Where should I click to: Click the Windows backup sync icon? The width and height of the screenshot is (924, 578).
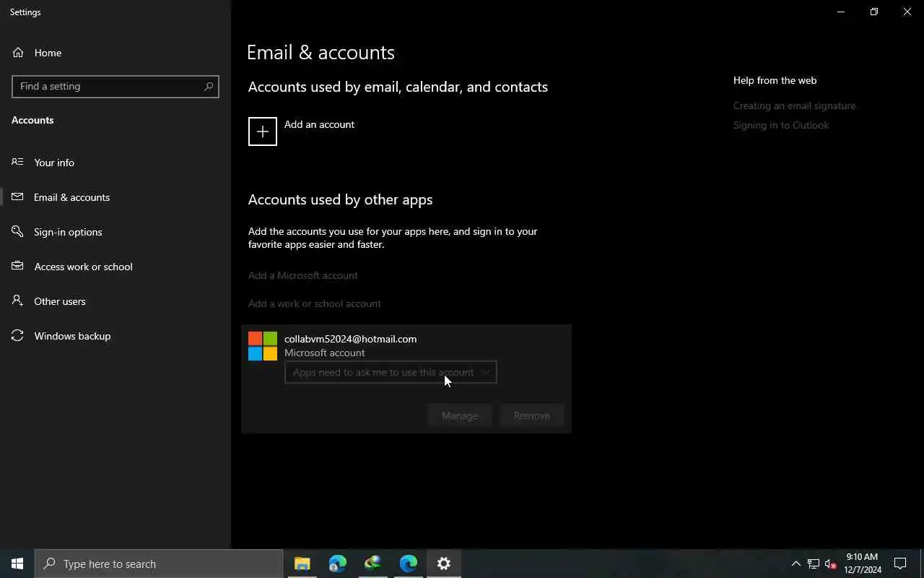(x=18, y=335)
